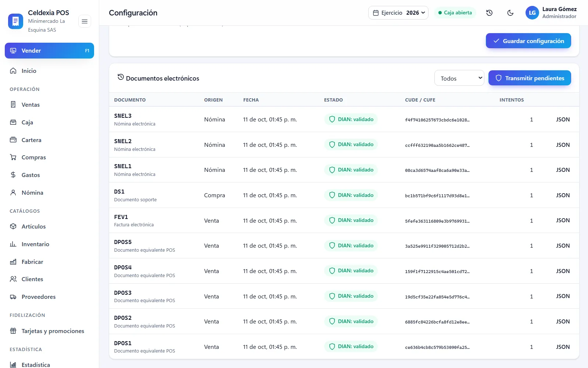Toggle dark mode with the moon icon
The width and height of the screenshot is (588, 368).
510,13
